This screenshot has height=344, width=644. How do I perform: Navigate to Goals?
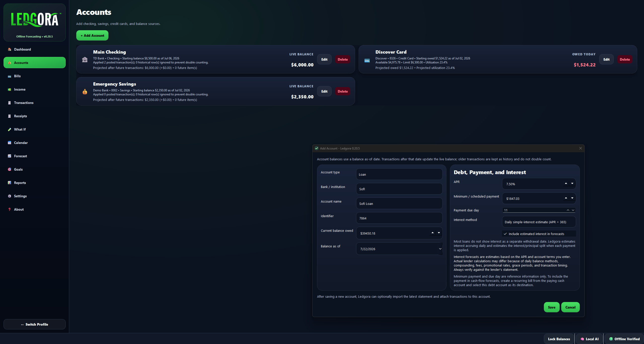point(34,169)
